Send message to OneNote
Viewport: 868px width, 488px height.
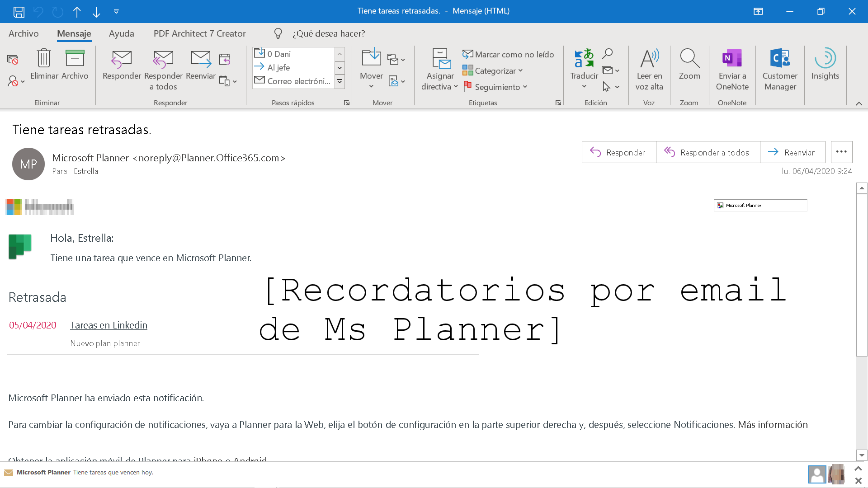click(732, 70)
